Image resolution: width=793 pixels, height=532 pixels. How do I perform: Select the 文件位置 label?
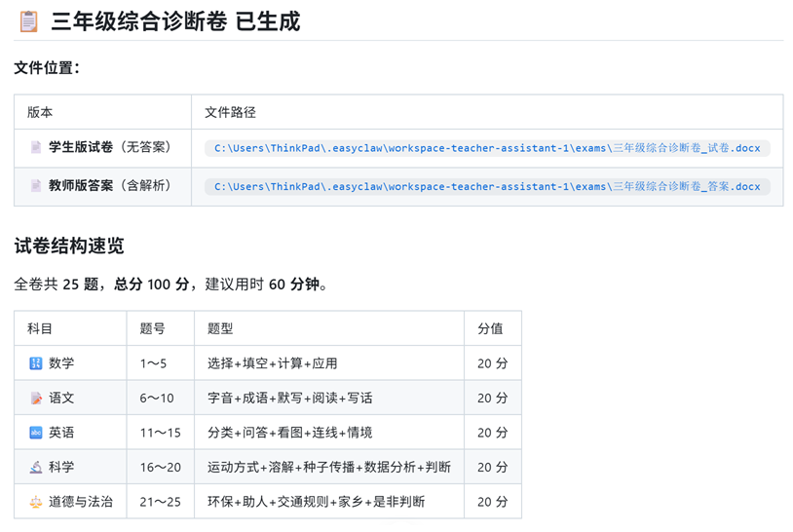[47, 68]
